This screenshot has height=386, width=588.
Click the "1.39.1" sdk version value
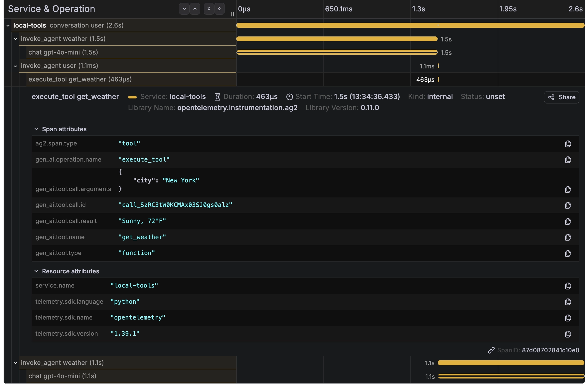pyautogui.click(x=125, y=333)
